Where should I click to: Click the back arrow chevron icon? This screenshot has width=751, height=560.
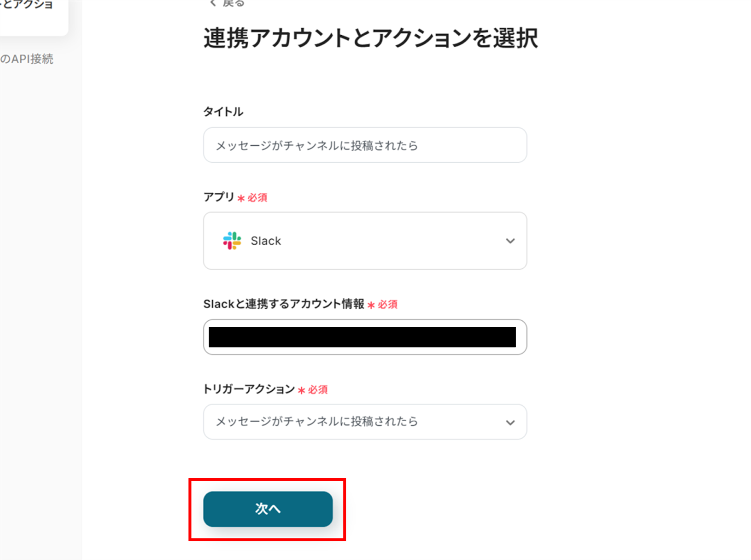tap(213, 3)
